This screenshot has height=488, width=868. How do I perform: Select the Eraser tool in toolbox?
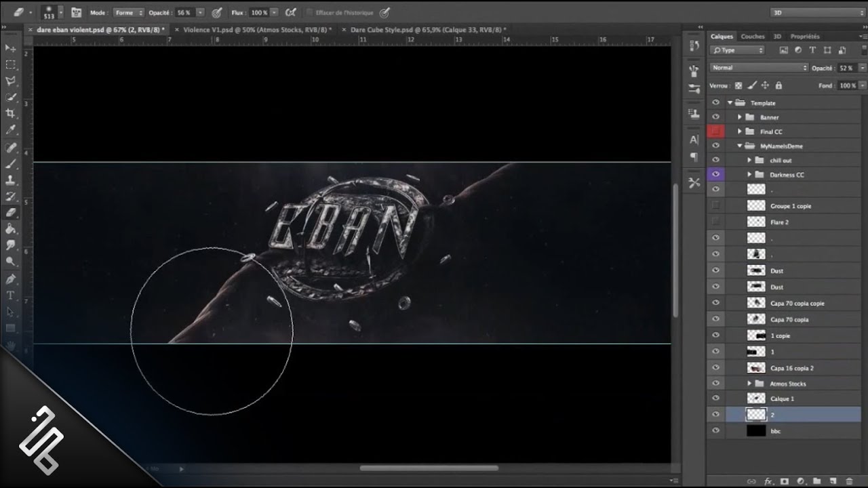(10, 213)
